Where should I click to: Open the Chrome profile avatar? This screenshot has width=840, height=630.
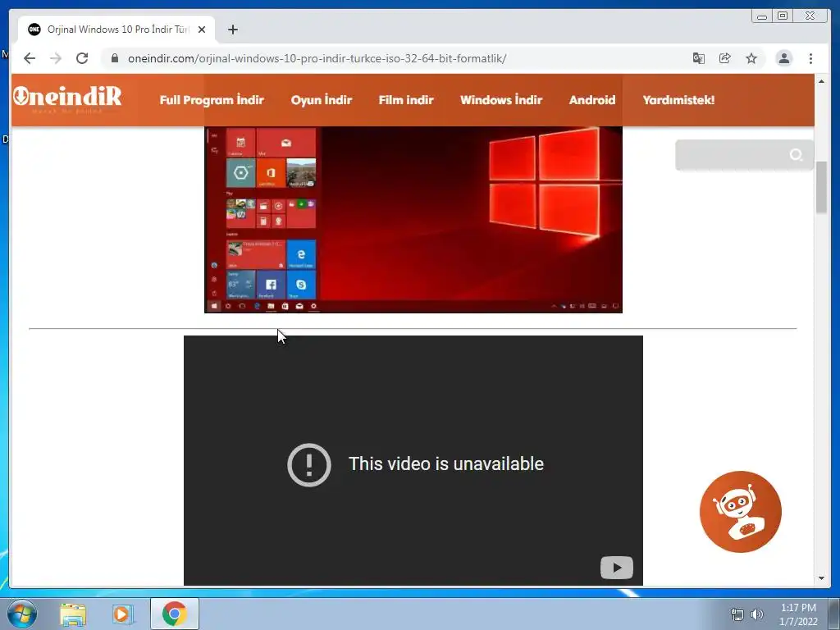(x=783, y=58)
